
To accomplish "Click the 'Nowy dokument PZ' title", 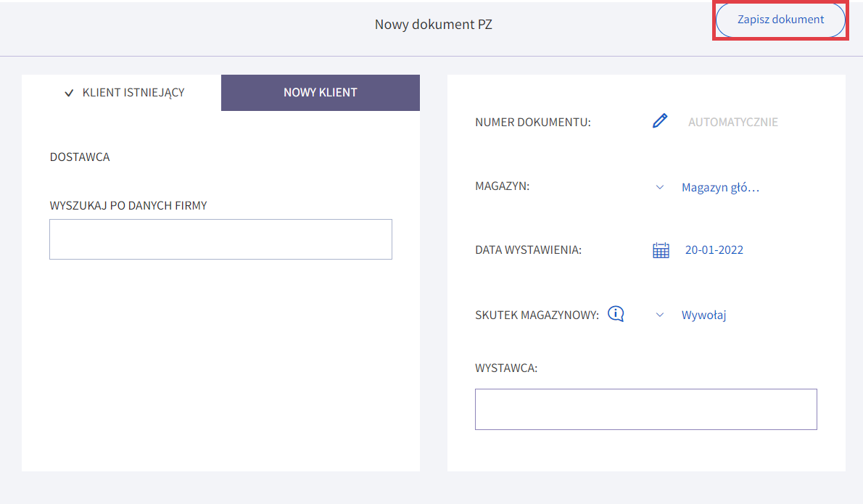I will coord(433,25).
